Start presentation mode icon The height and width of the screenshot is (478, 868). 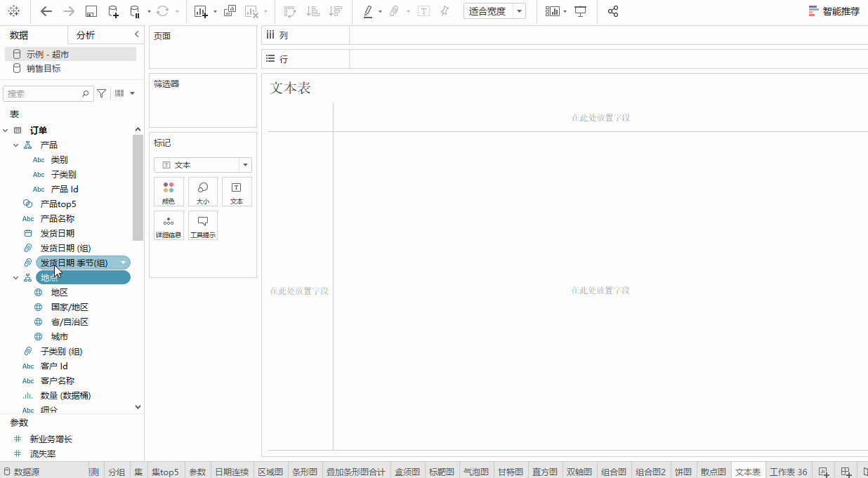(x=580, y=11)
